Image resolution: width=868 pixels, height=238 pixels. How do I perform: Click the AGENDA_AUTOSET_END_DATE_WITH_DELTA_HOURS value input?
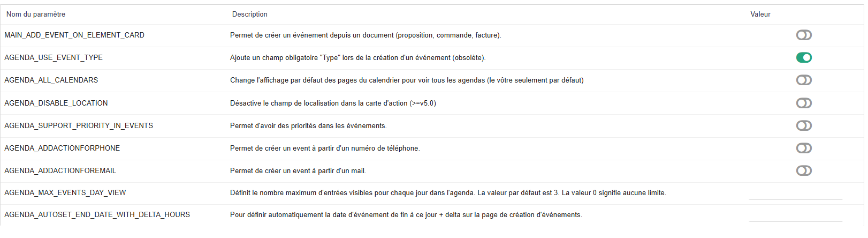click(x=795, y=215)
